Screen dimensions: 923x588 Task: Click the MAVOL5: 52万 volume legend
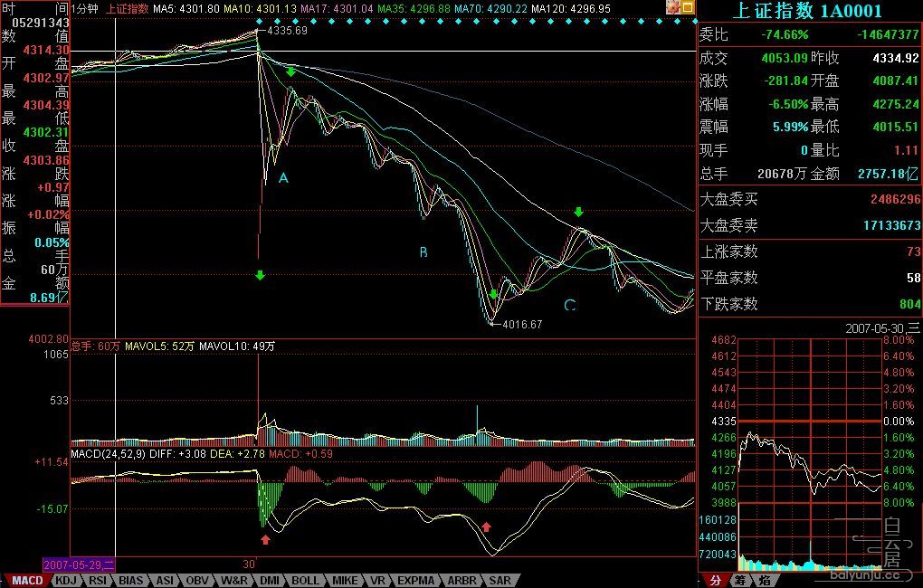coord(159,346)
